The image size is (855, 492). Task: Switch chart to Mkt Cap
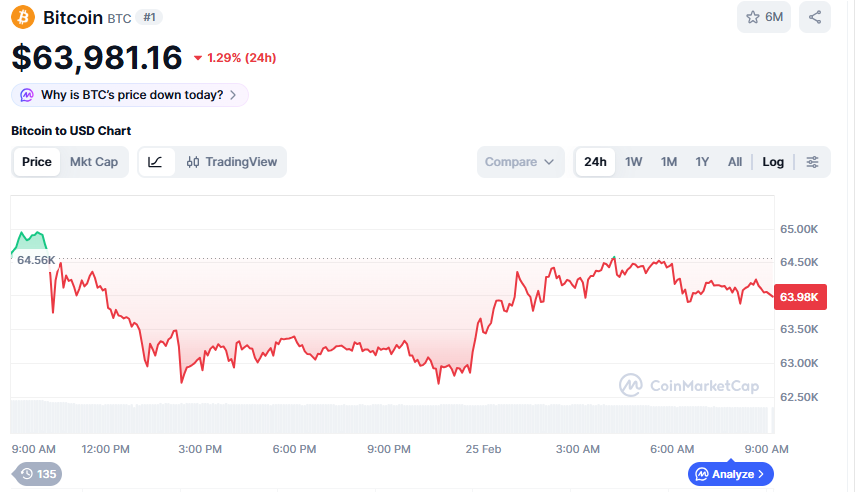[94, 162]
